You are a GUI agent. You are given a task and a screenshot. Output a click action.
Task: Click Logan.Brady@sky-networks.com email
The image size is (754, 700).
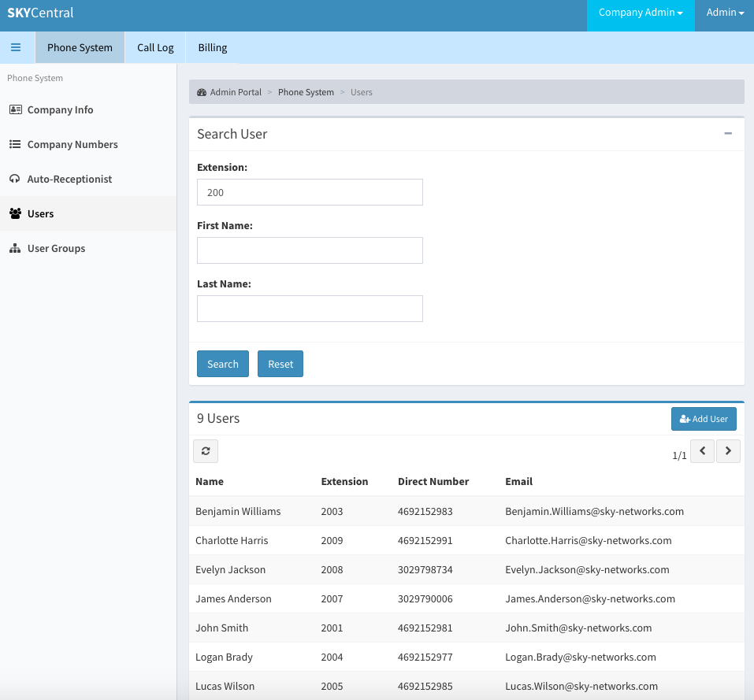point(581,657)
